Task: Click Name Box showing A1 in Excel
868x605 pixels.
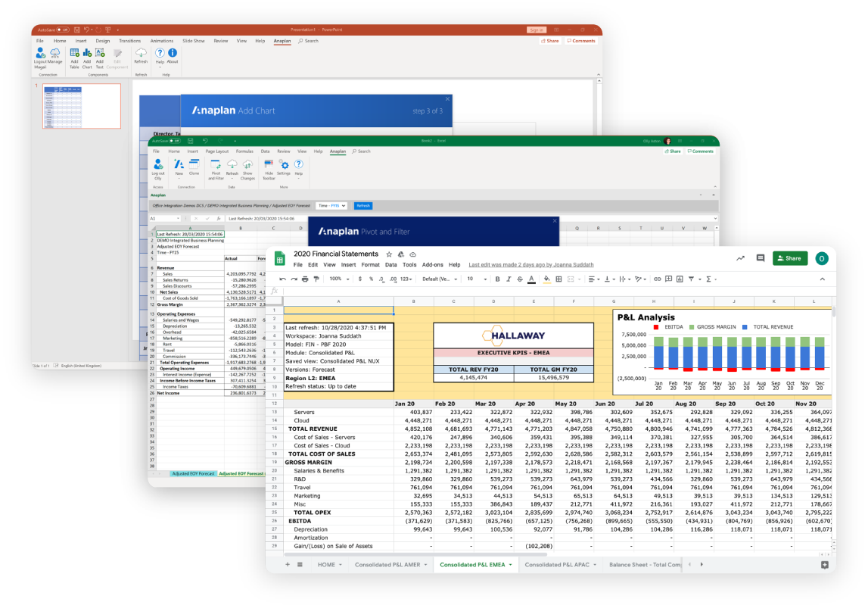Action: [x=164, y=219]
